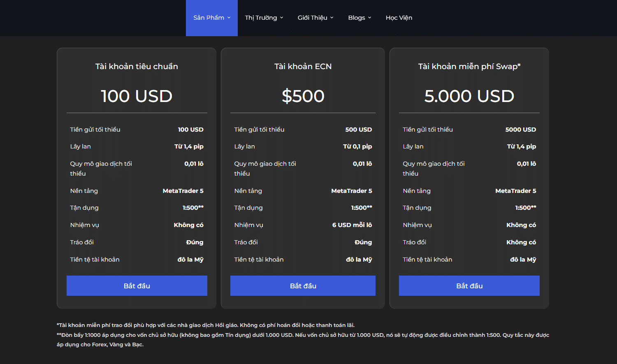This screenshot has width=617, height=364.
Task: Click the large 100 USD price heading
Action: point(137,96)
